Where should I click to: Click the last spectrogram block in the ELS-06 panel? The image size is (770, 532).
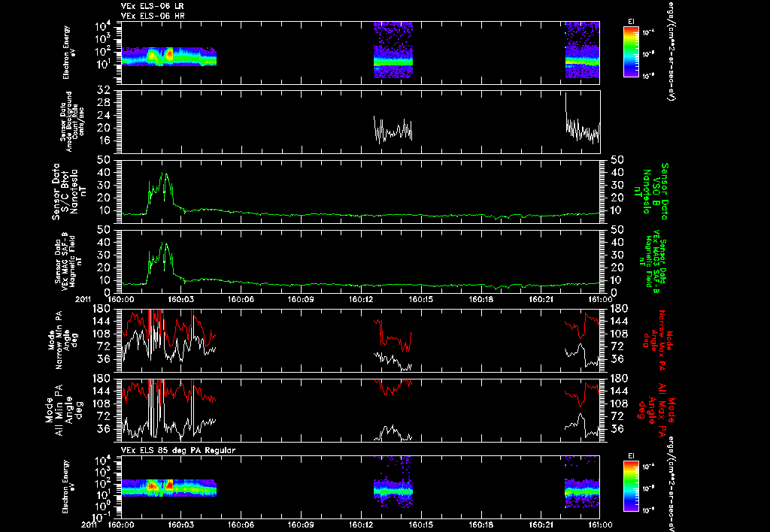coord(583,50)
